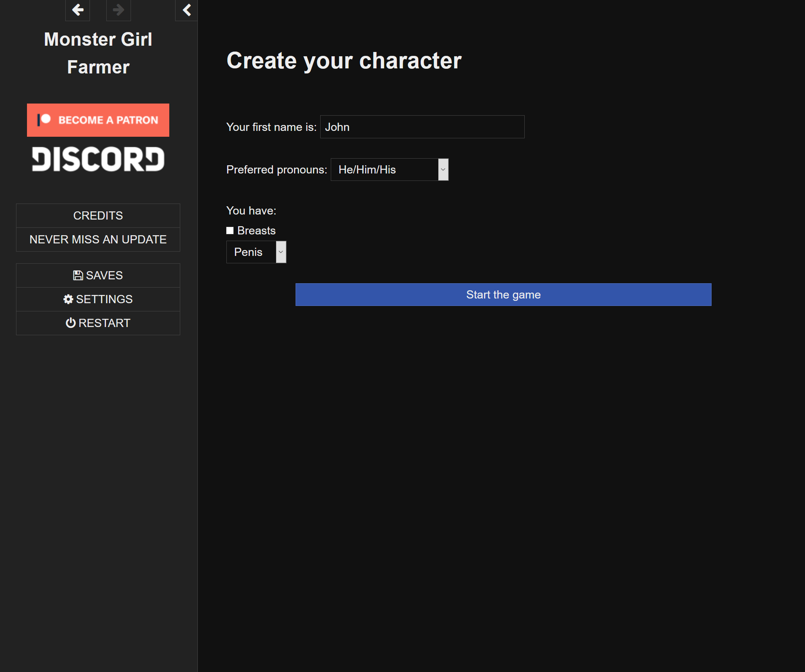Screen dimensions: 805x672
Task: Expand the Penis genitals dropdown
Action: point(256,252)
